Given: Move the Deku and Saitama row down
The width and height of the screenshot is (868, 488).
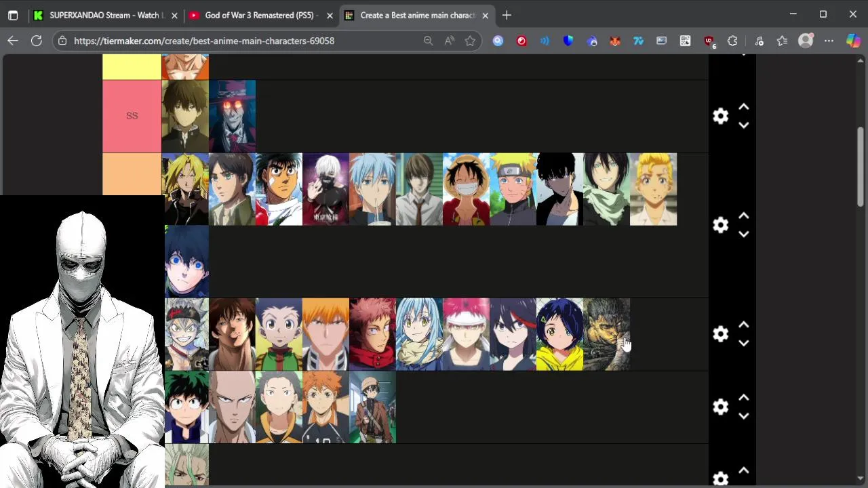Looking at the screenshot, I should pos(743,416).
